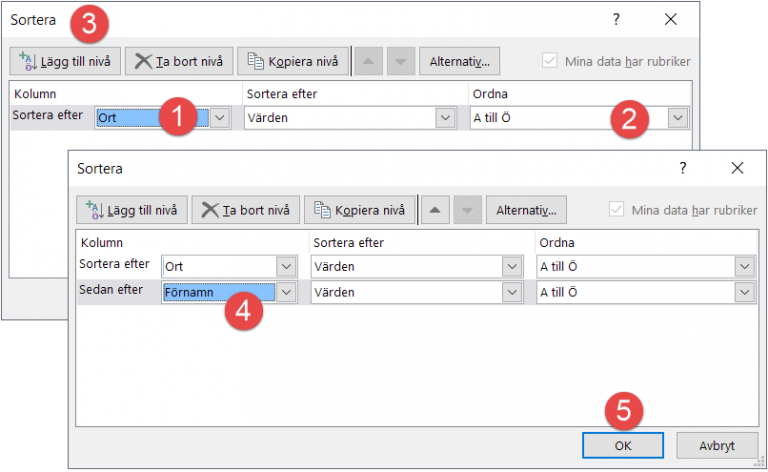768x472 pixels.
Task: Open Ordna dropdown in Sedan efter row
Action: click(x=742, y=292)
